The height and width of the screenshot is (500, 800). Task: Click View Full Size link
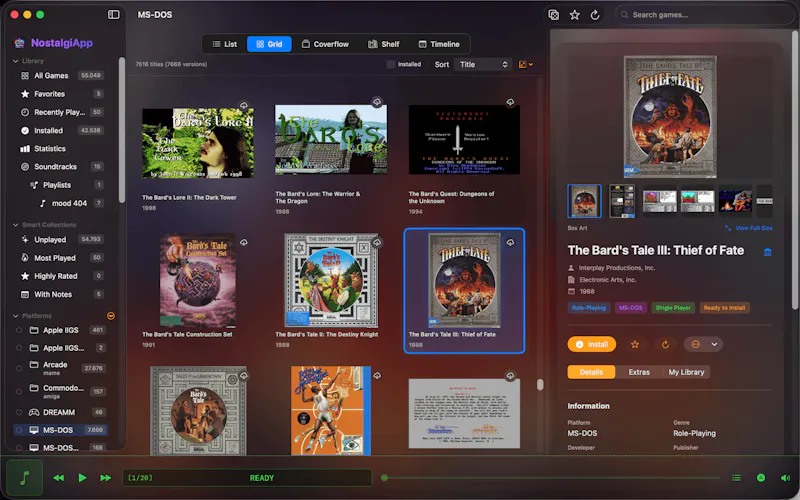coord(748,228)
